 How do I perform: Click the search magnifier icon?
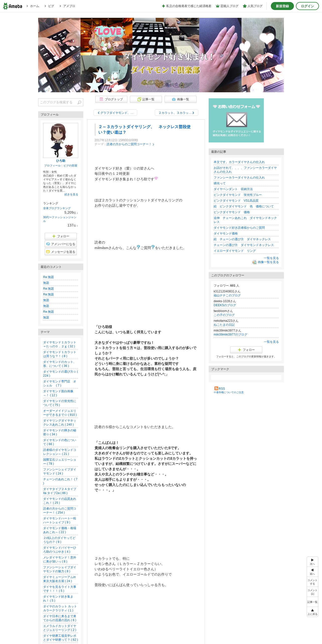[x=79, y=102]
